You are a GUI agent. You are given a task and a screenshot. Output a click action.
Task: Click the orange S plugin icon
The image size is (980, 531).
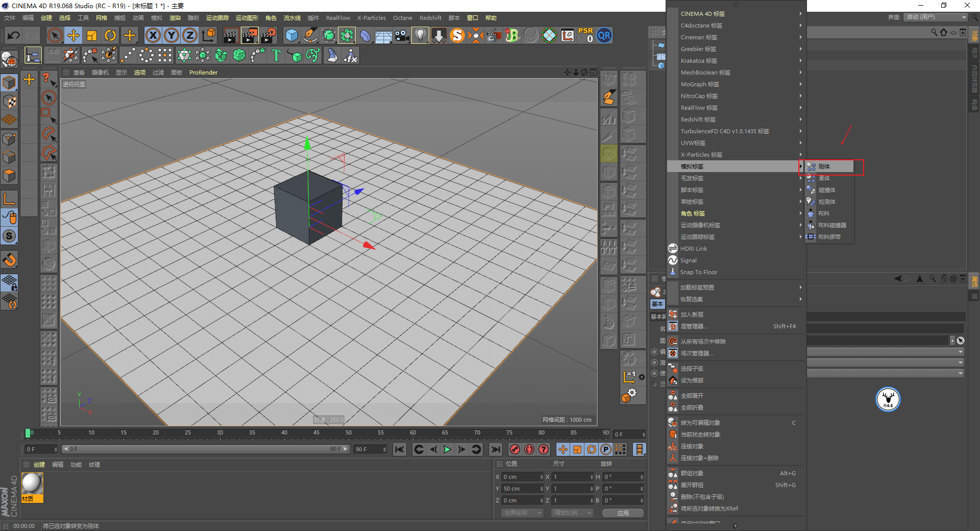click(457, 35)
